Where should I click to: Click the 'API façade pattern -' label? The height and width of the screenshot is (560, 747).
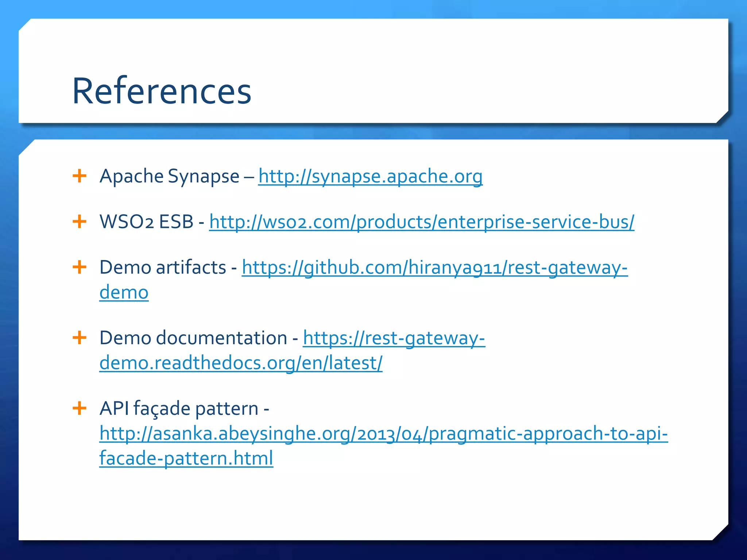(184, 408)
